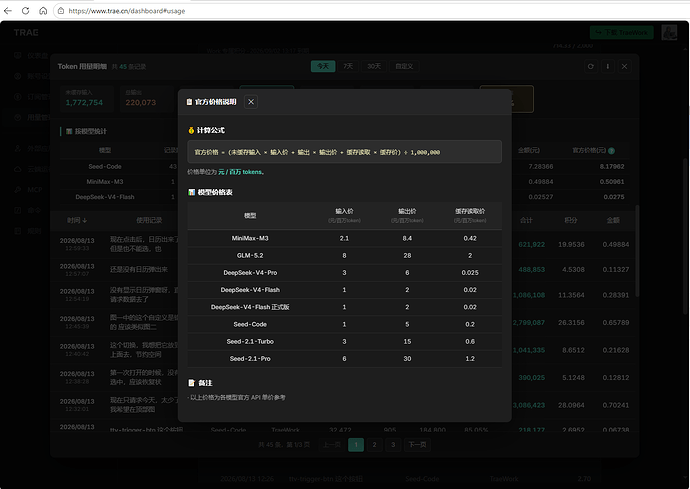Select the Seed-2.1-Turbo row

click(x=345, y=341)
